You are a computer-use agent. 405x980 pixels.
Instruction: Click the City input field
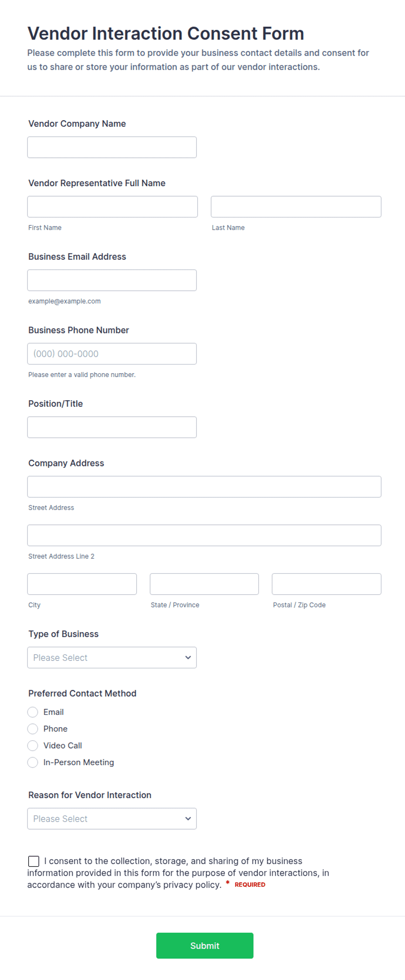(x=82, y=584)
